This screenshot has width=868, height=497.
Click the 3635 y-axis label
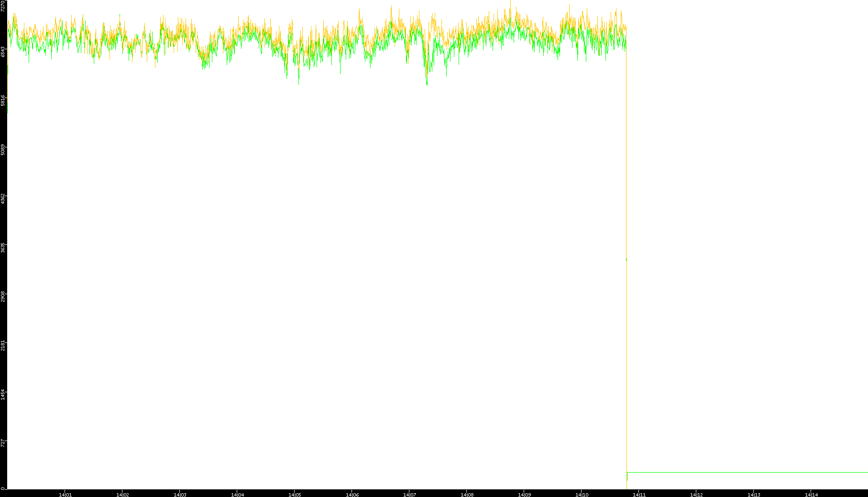[3, 248]
